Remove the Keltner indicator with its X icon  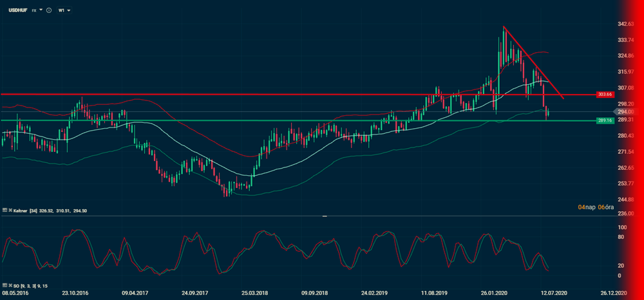point(11,211)
